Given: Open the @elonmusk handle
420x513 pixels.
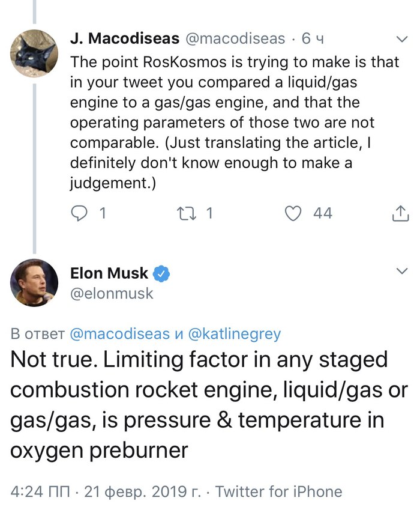Looking at the screenshot, I should click(x=112, y=294).
